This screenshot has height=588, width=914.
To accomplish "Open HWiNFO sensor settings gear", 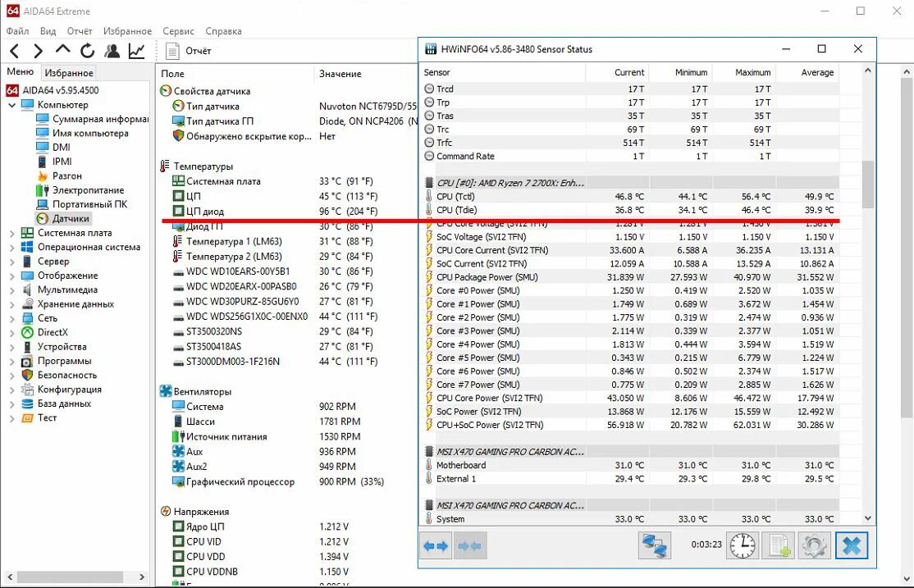I will click(815, 546).
